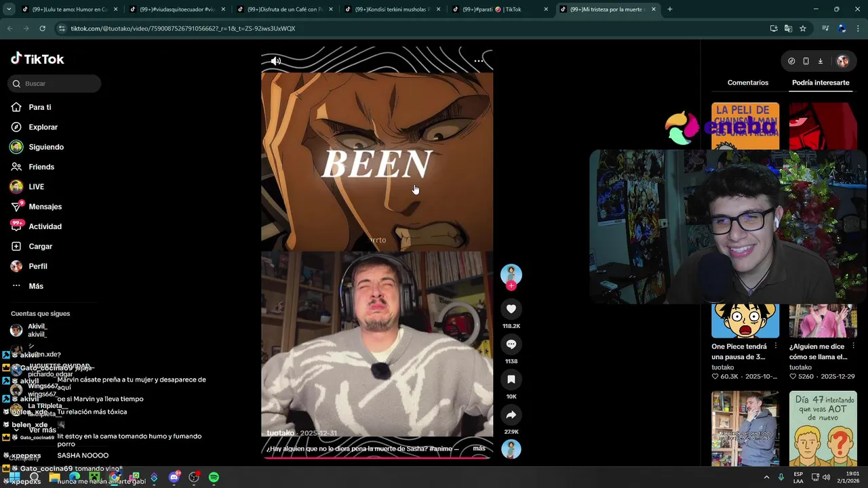Click the Buscar search field
This screenshot has height=488, width=868.
tap(54, 83)
